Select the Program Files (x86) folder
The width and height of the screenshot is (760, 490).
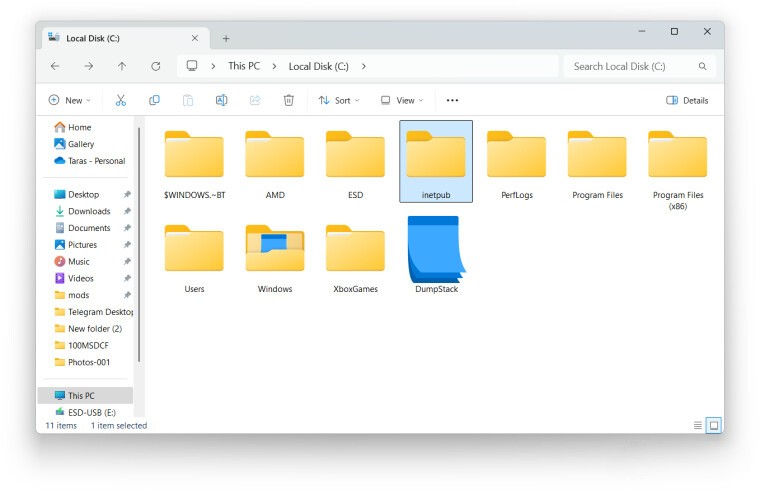click(678, 171)
